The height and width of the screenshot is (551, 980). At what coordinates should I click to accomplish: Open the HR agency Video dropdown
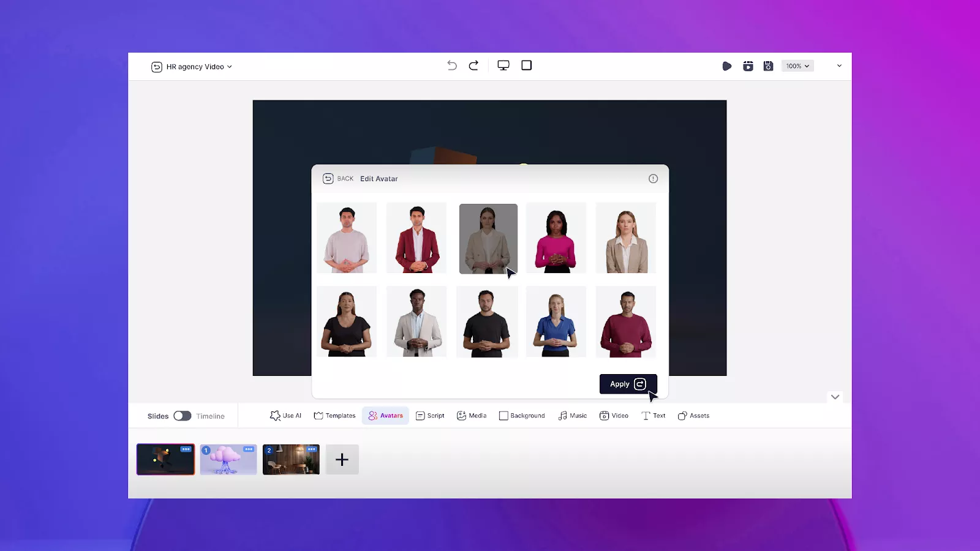click(192, 67)
